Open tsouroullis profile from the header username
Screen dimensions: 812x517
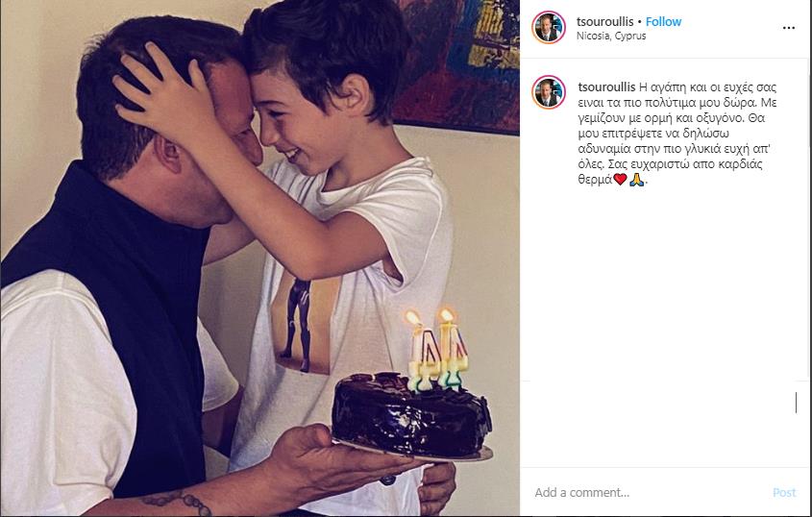point(604,22)
